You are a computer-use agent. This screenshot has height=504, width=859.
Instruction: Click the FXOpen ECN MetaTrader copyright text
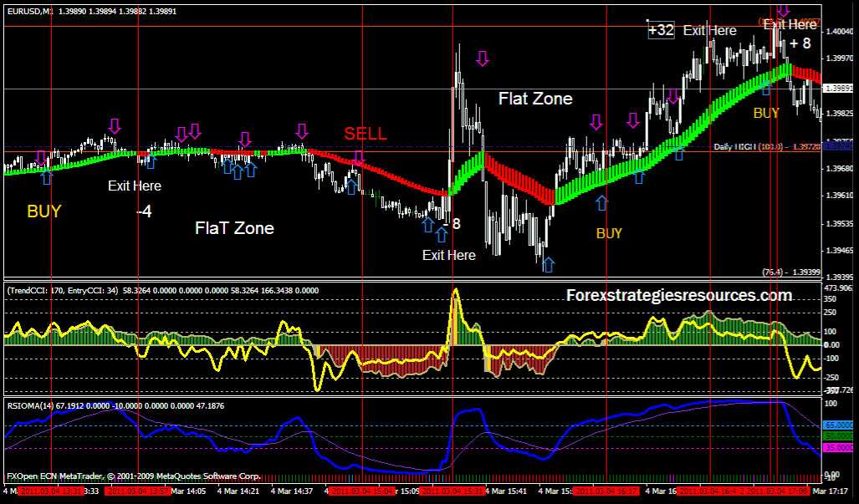(133, 476)
